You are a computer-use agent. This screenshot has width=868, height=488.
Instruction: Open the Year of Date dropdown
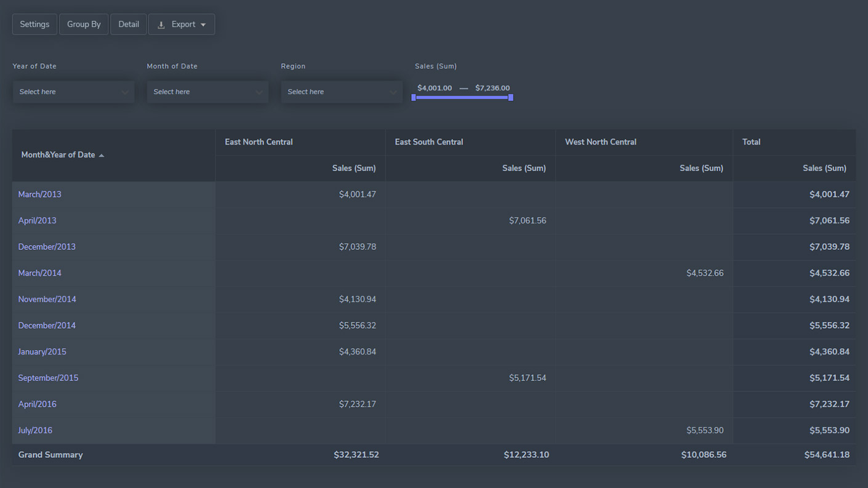pyautogui.click(x=73, y=92)
